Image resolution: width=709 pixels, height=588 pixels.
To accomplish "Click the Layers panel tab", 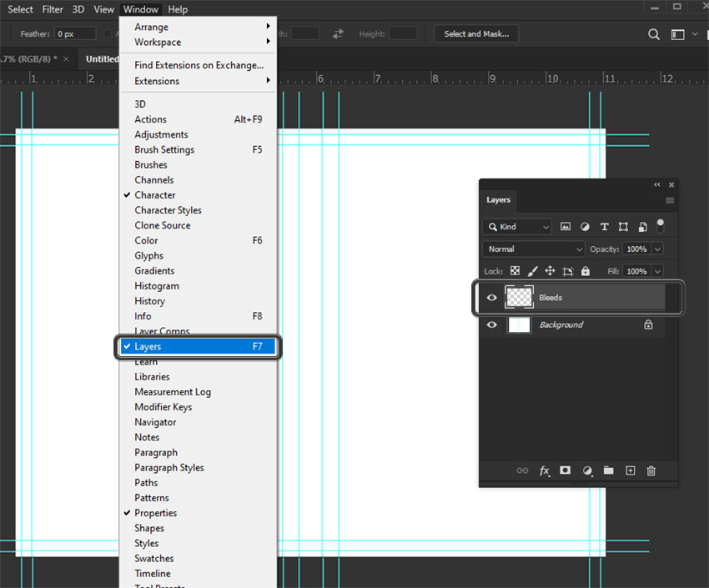I will pyautogui.click(x=498, y=200).
